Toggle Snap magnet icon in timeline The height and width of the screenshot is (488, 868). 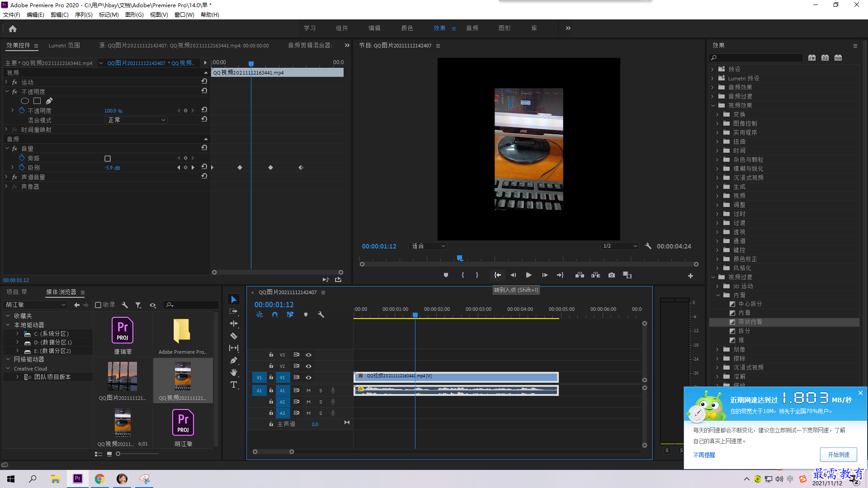(x=275, y=314)
